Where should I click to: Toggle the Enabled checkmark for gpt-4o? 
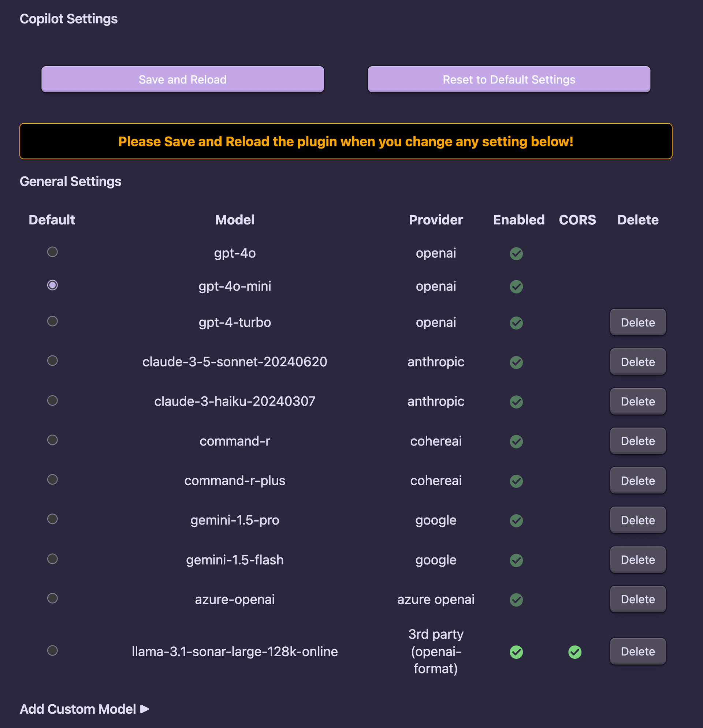pyautogui.click(x=516, y=253)
